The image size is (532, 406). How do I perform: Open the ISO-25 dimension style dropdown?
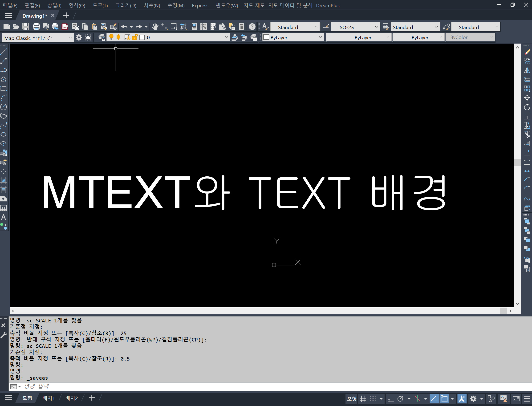pyautogui.click(x=355, y=27)
